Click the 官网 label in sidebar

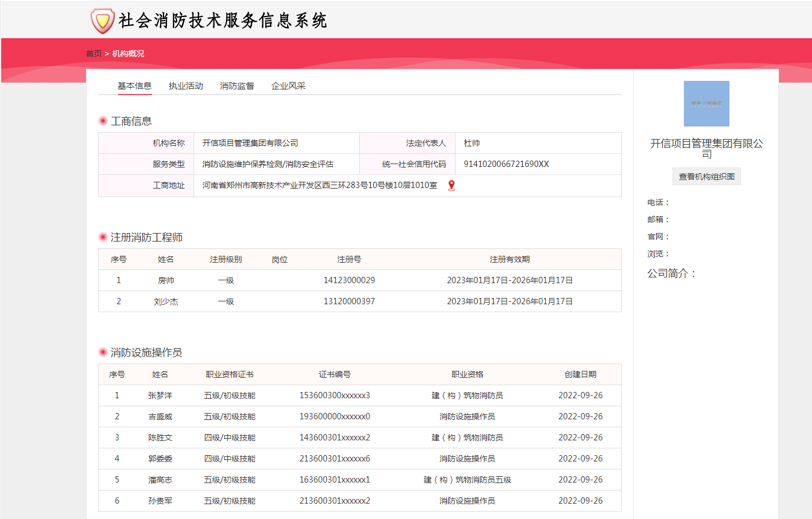point(658,236)
